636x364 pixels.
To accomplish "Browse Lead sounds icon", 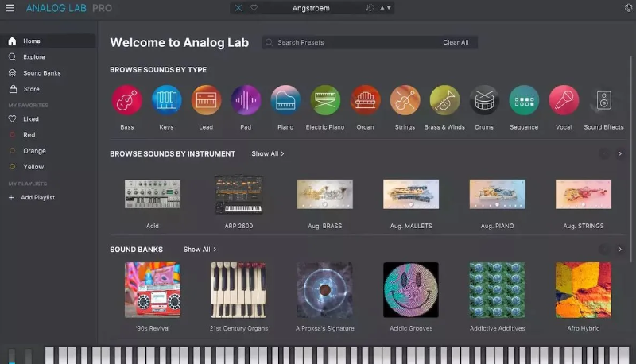I will pos(206,100).
